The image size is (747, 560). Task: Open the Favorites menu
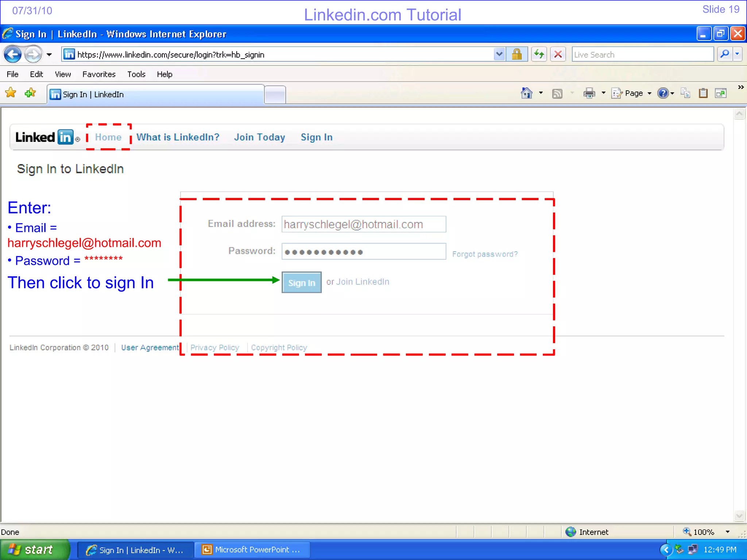pyautogui.click(x=99, y=74)
